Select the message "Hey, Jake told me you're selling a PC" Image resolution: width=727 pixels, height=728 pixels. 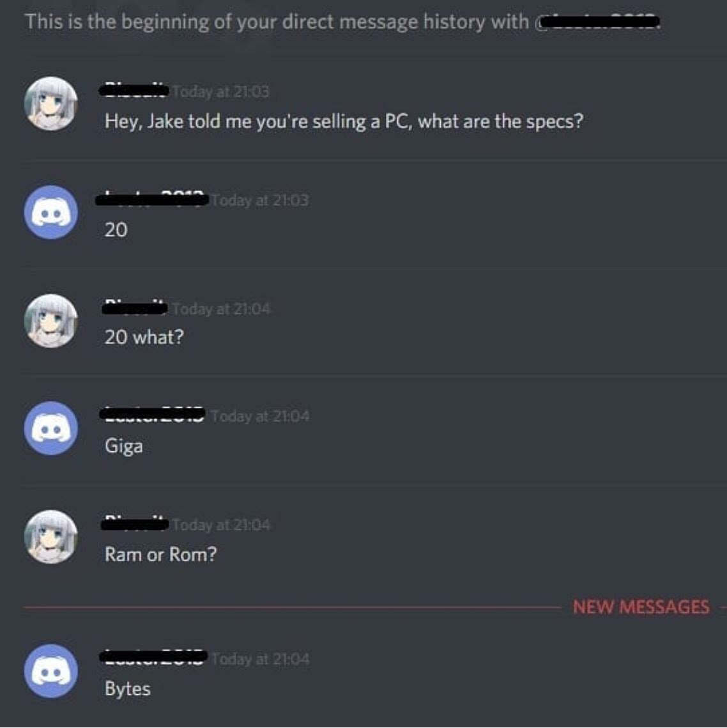(x=344, y=121)
